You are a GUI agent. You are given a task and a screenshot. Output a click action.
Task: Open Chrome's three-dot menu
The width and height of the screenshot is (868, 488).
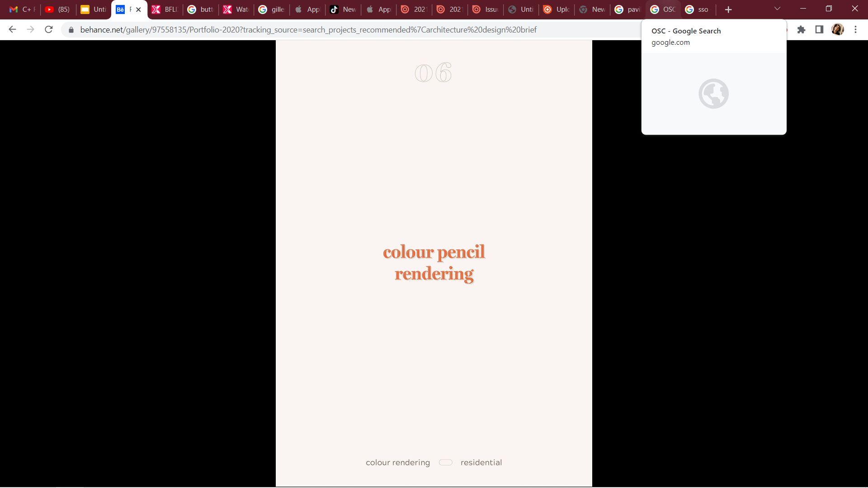click(855, 30)
